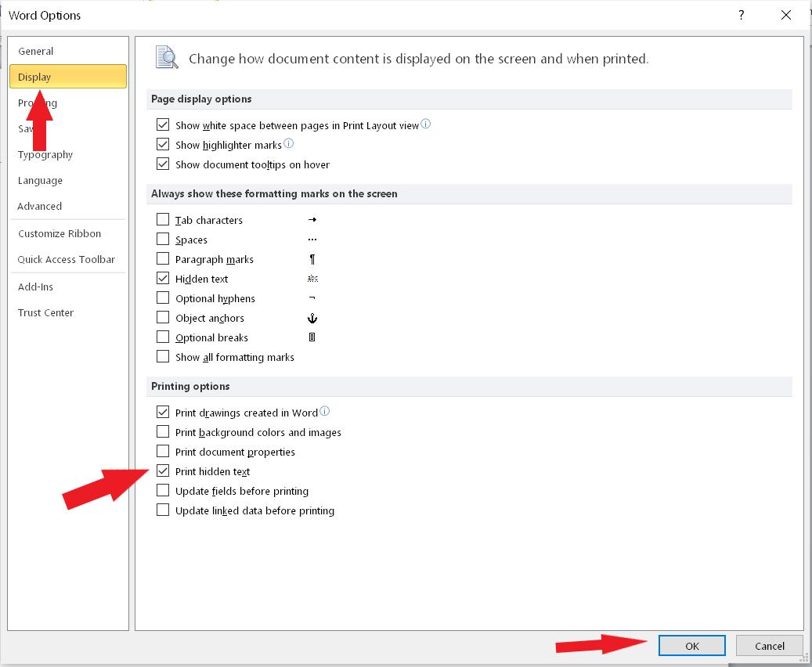
Task: Tick the Optional hyphens checkbox
Action: point(163,298)
